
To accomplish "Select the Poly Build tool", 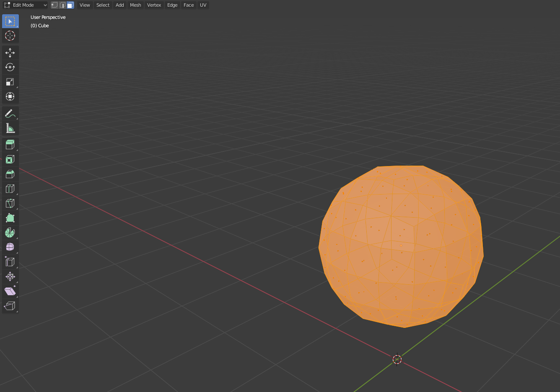I will [x=10, y=218].
